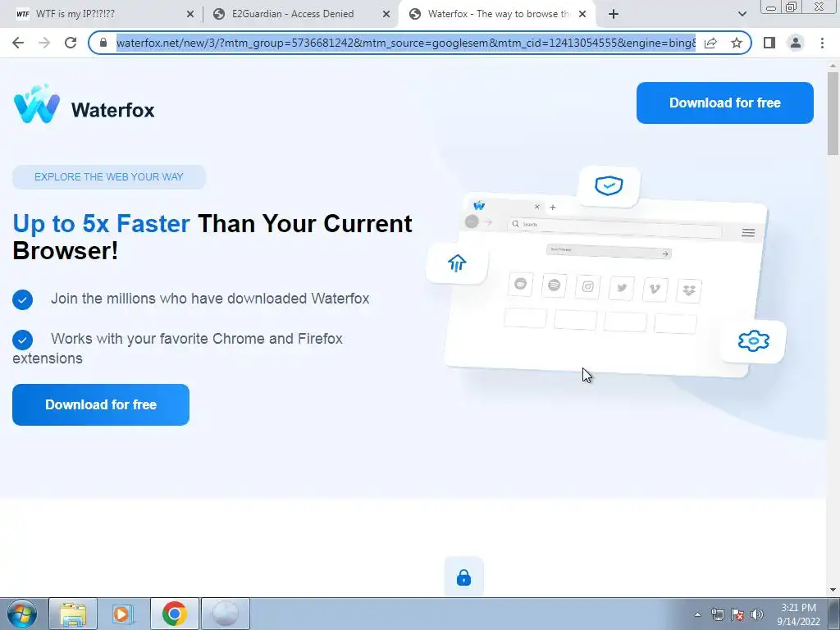Close the WTF is my IP tab
The height and width of the screenshot is (630, 840).
point(189,15)
